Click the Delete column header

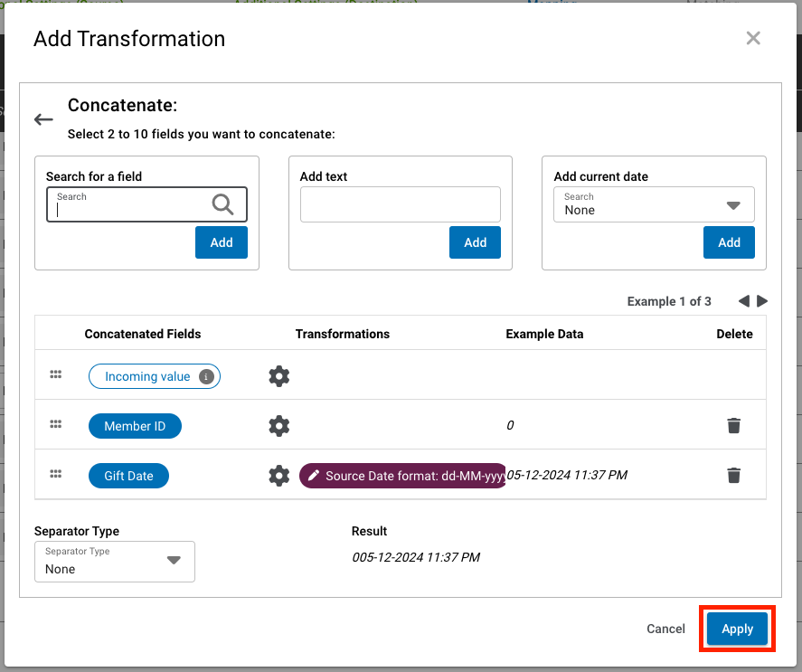pos(734,334)
